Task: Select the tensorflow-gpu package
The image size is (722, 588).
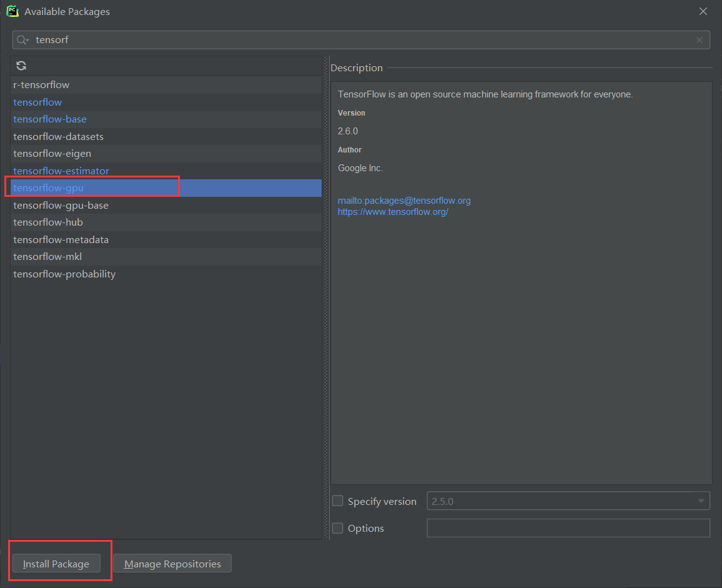Action: point(49,188)
